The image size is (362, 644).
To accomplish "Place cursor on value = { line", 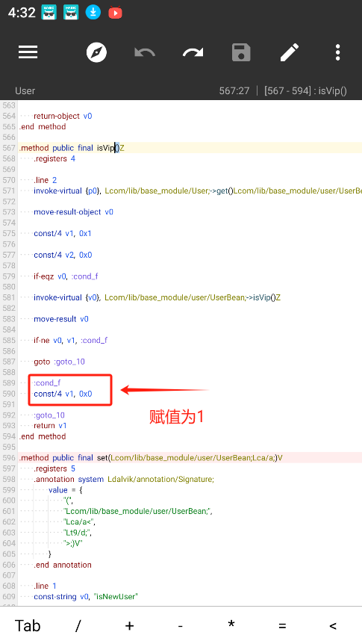I will 65,490.
